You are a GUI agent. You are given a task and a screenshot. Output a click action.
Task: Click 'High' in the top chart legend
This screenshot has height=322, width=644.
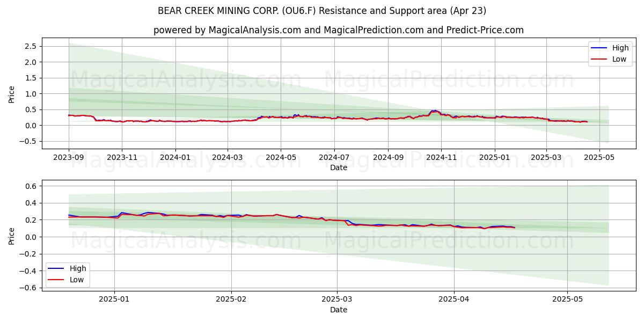(620, 48)
